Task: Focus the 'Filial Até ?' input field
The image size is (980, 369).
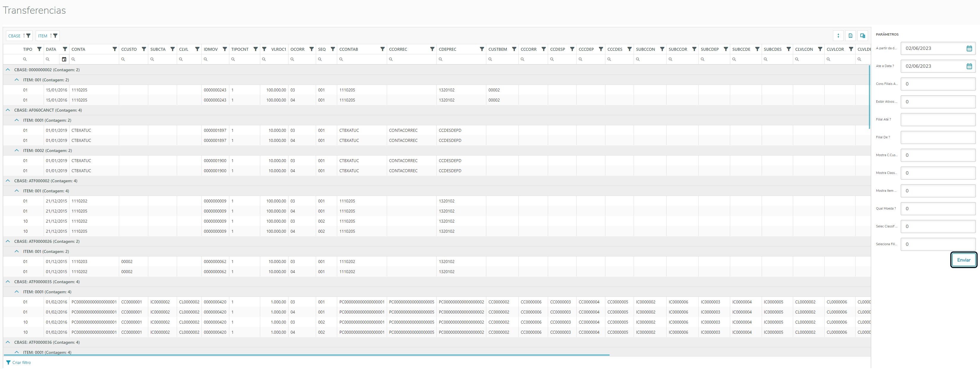Action: tap(938, 119)
